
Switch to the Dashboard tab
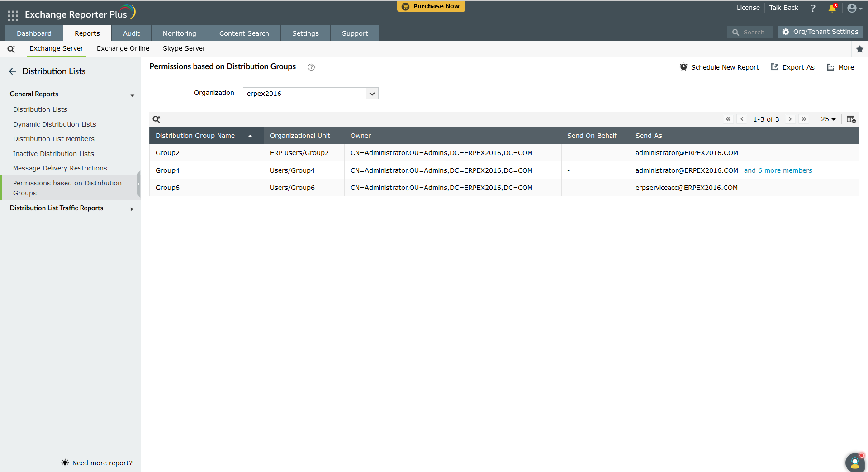[x=34, y=33]
